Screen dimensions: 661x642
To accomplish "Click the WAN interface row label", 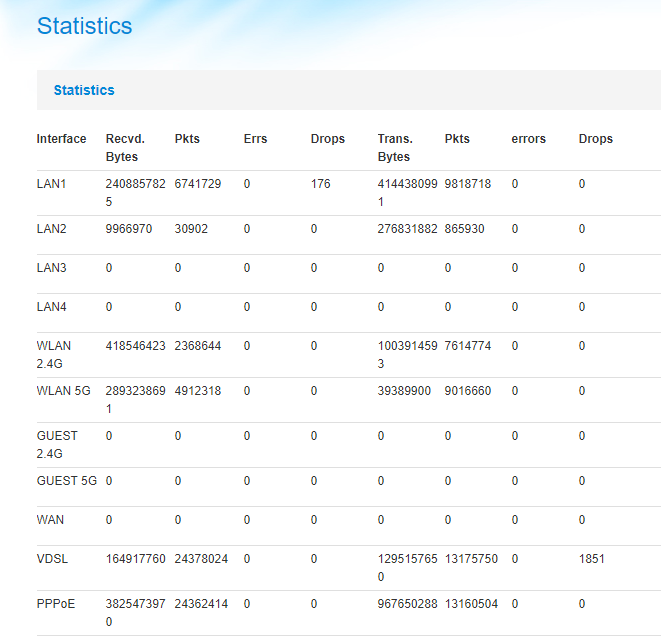I will pos(50,520).
